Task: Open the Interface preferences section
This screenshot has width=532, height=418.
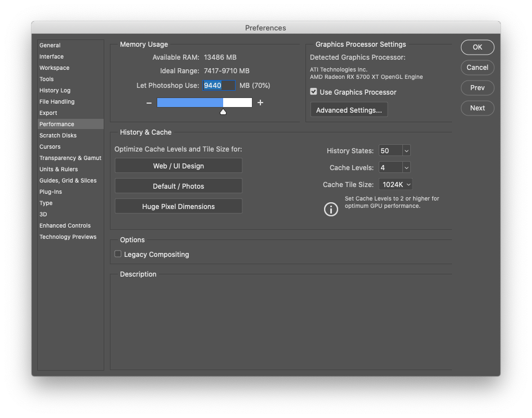Action: [x=51, y=56]
